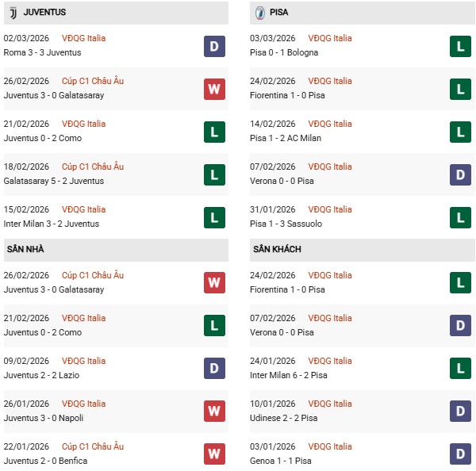476x471 pixels.
Task: Click the win badge for Juventus 2-0 Benfica
Action: (214, 454)
